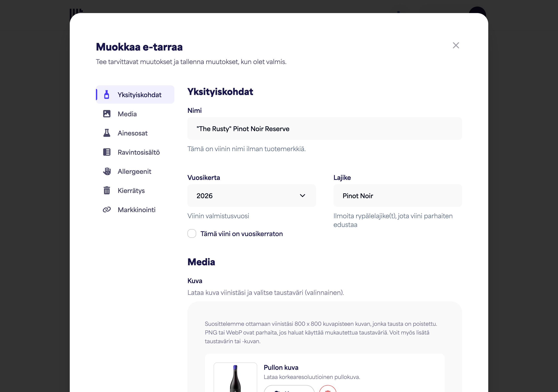Screen dimensions: 558x392
Task: Click the trash bin icon beside Kierrätys
Action: [107, 190]
